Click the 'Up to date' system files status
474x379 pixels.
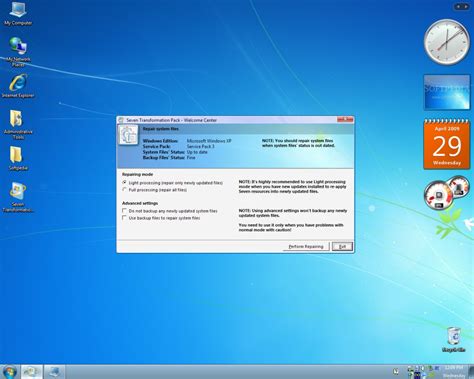tap(197, 152)
